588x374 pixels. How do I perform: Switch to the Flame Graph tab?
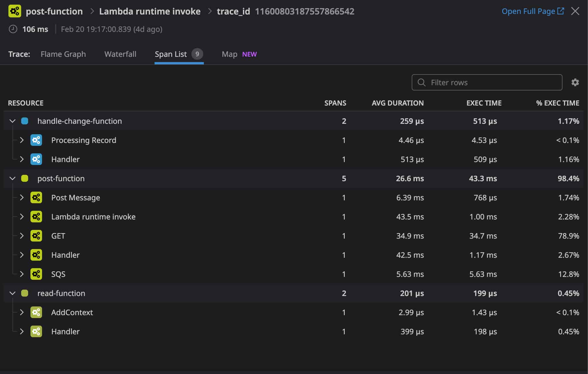[63, 54]
